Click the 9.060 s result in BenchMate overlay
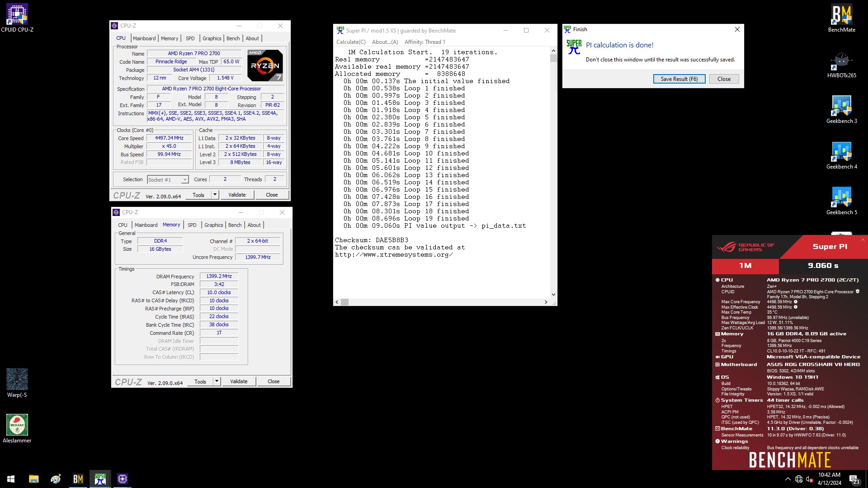The width and height of the screenshot is (868, 488). tap(823, 266)
